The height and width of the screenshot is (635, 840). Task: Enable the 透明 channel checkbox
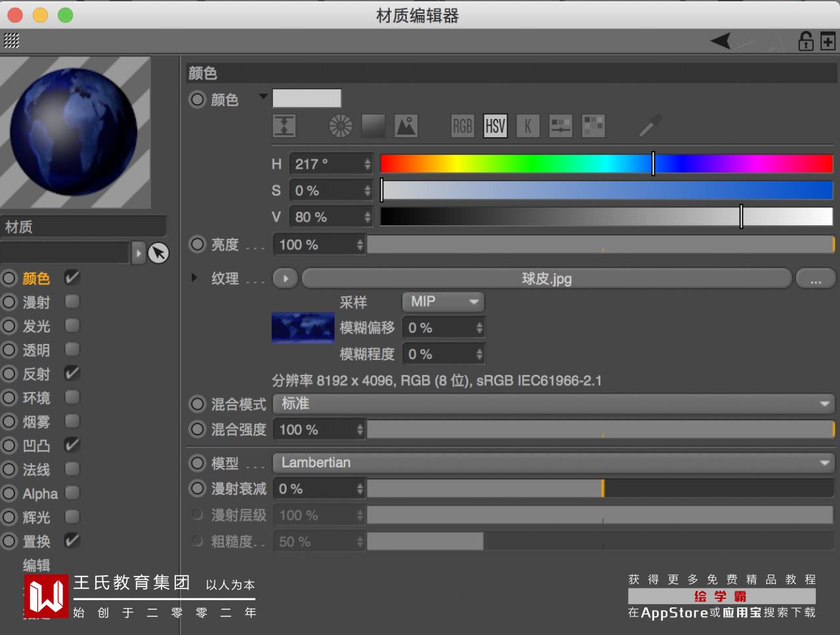pos(72,350)
